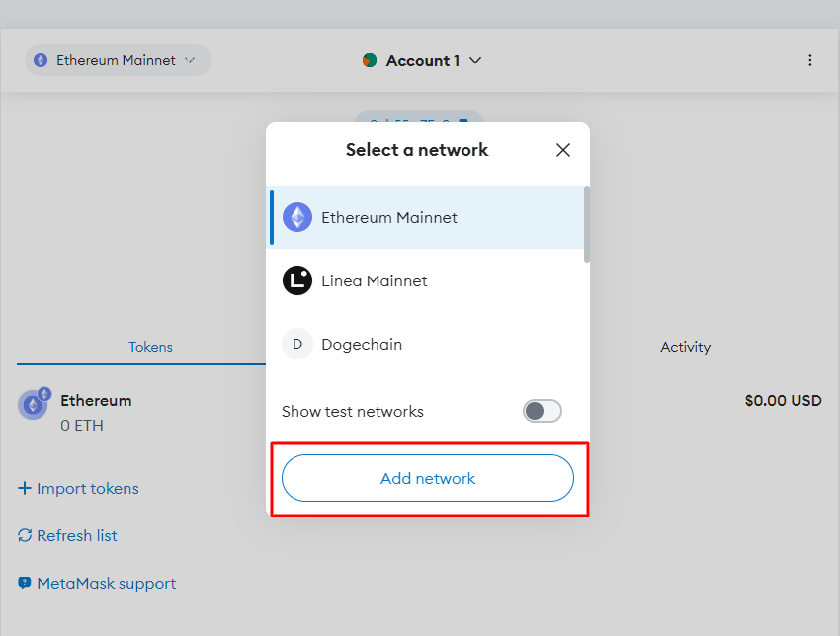Click the Account 1 avatar icon
The width and height of the screenshot is (840, 636).
pos(370,60)
